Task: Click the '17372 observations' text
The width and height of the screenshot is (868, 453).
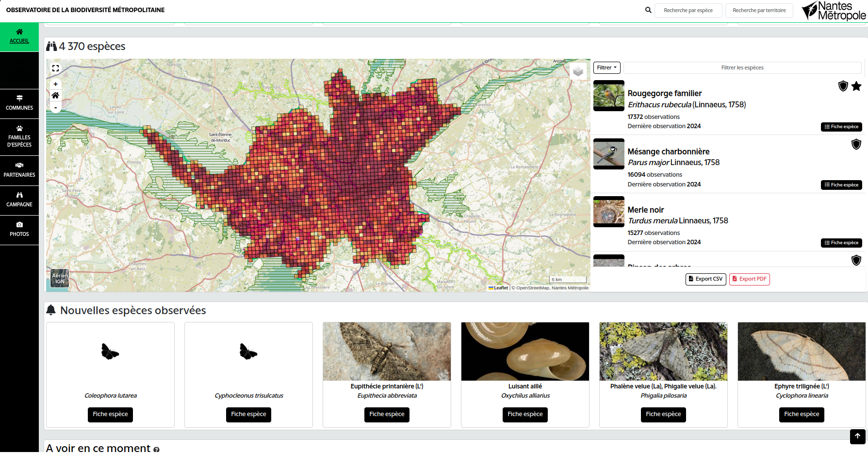Action: tap(654, 117)
